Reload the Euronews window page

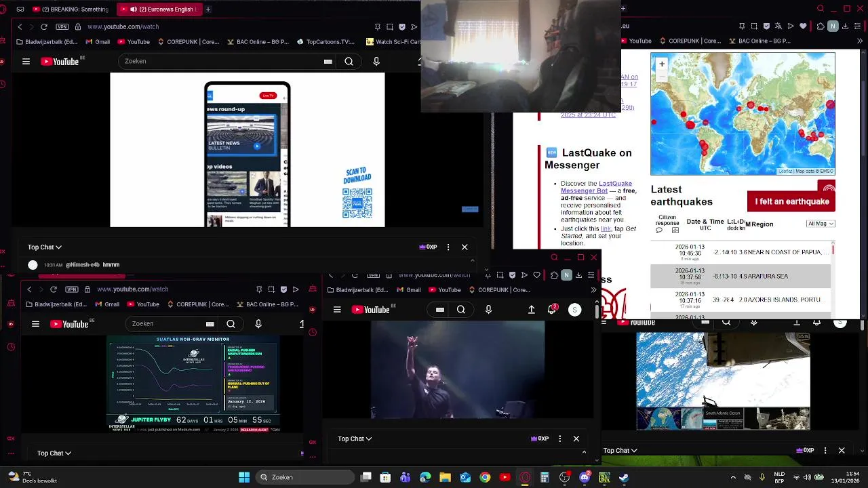[44, 26]
